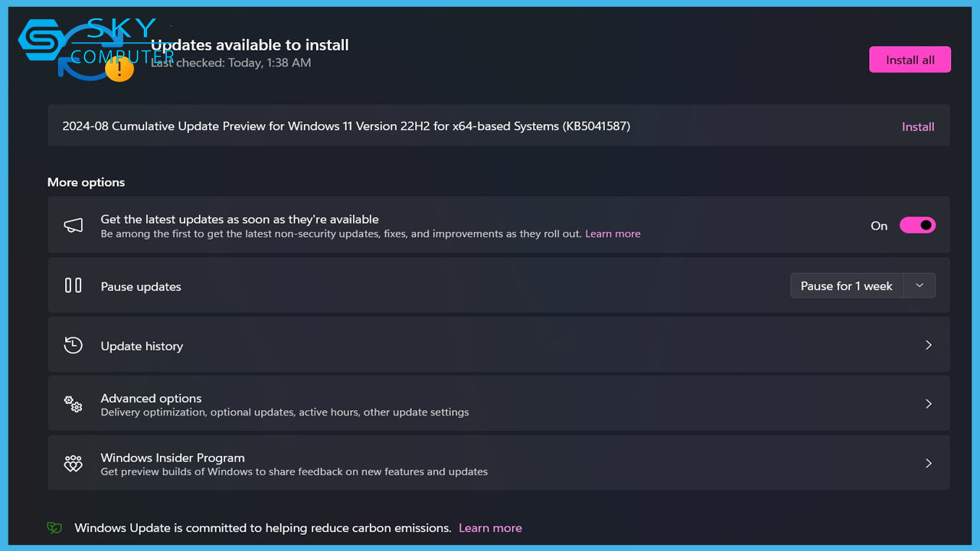Click the Update history clock icon
980x551 pixels.
(x=73, y=345)
